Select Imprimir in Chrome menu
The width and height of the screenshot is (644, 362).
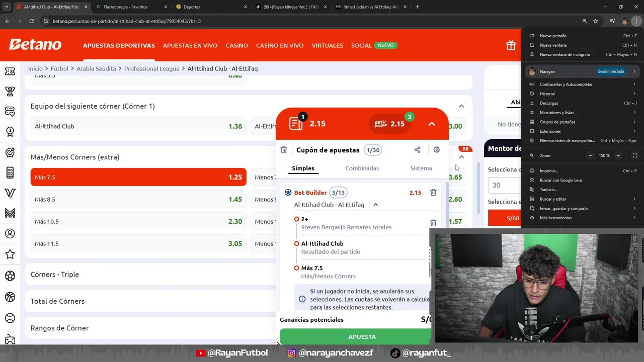[x=583, y=171]
